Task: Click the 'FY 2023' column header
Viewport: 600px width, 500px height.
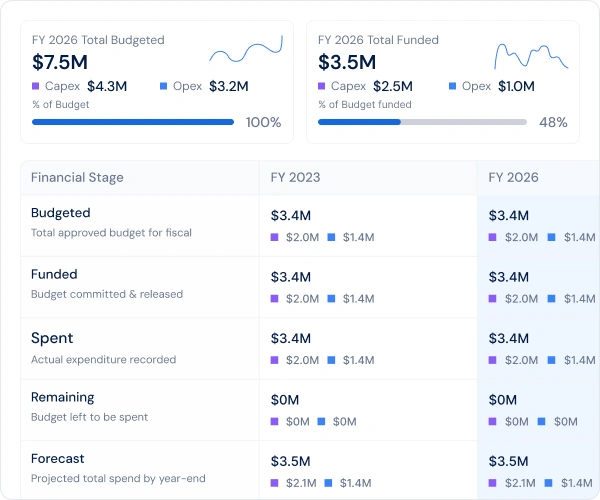Action: (295, 178)
